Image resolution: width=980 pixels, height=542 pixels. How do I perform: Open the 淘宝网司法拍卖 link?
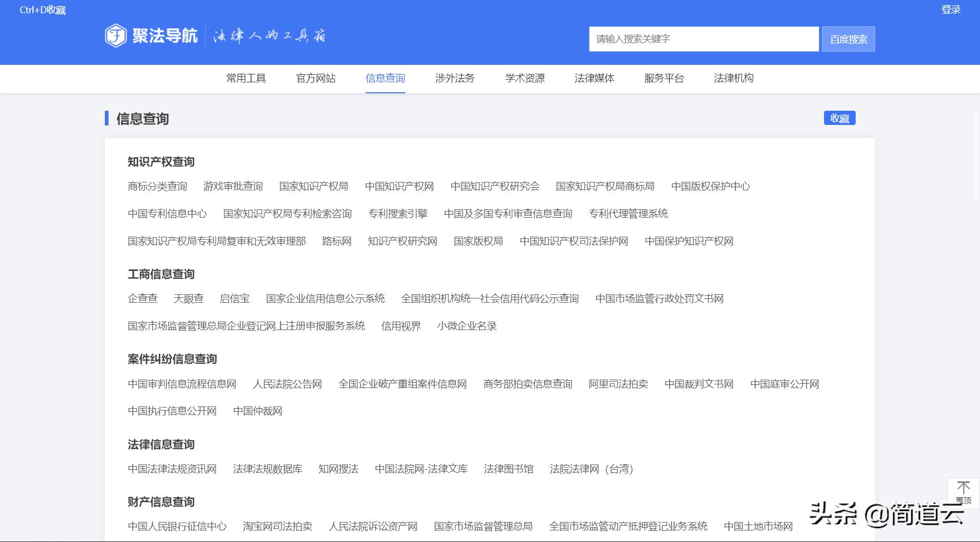click(x=278, y=526)
